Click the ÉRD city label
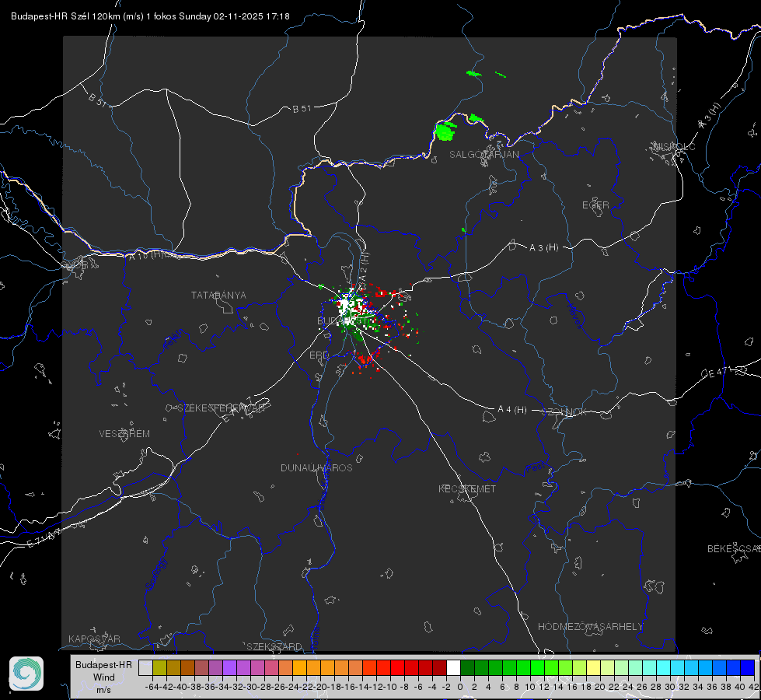 tap(319, 355)
